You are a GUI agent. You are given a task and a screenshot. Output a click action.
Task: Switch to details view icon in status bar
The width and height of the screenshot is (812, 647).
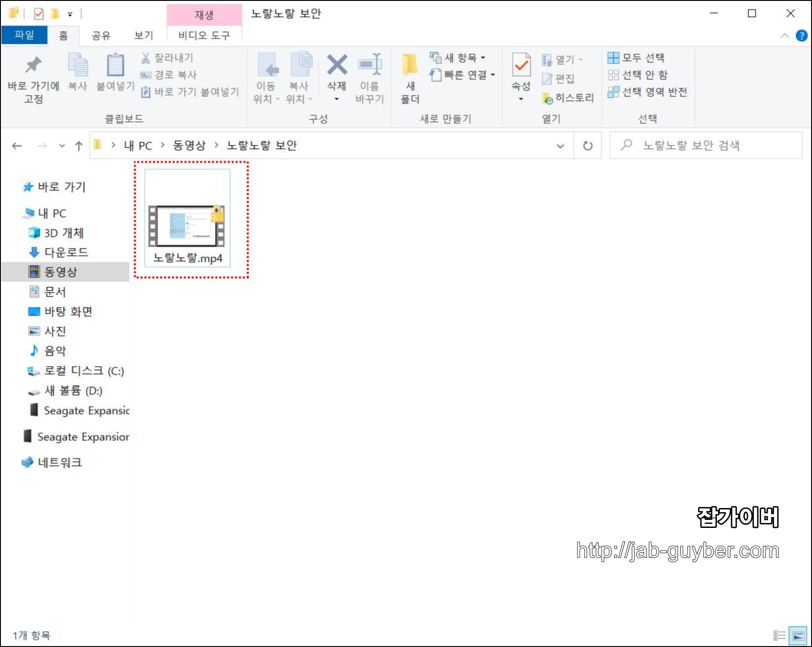point(779,636)
